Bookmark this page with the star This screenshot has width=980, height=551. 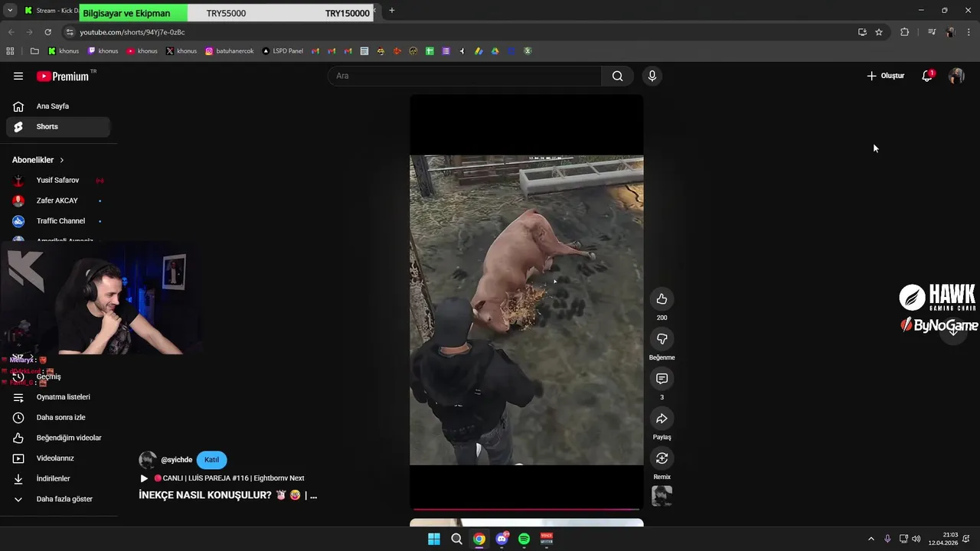pyautogui.click(x=879, y=32)
